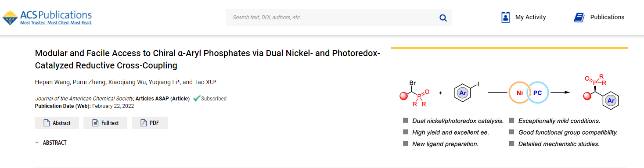
Task: Open the article title link
Action: coord(208,60)
